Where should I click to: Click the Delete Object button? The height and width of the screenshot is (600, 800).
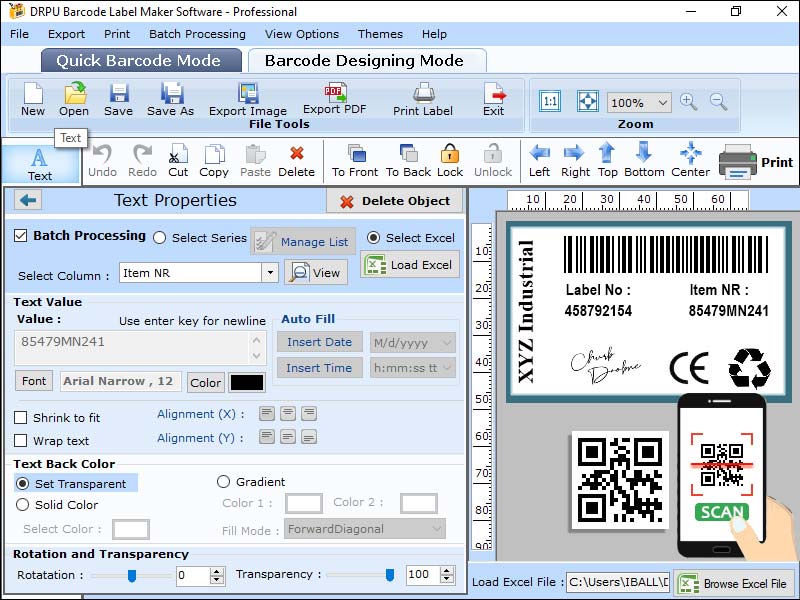395,201
